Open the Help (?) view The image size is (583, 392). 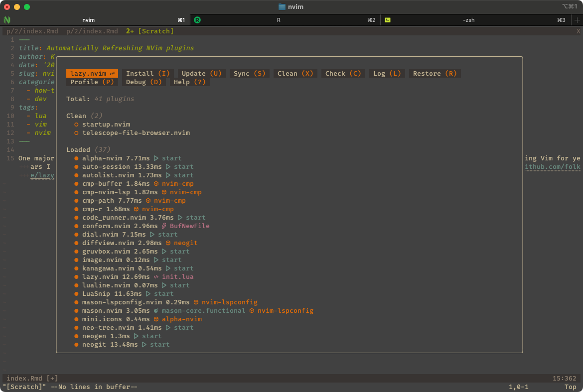point(190,82)
